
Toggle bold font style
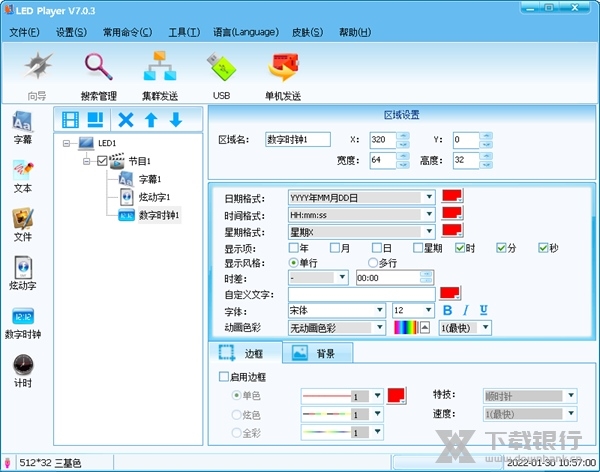click(x=447, y=310)
